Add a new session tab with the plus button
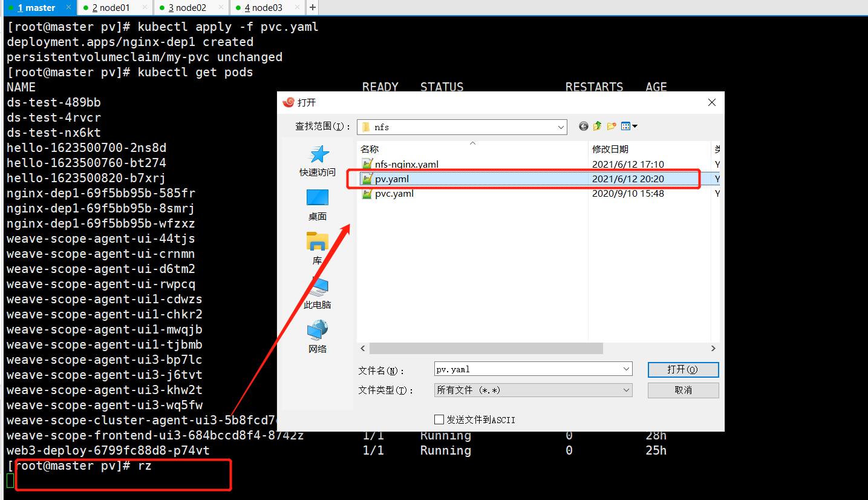 [x=312, y=8]
